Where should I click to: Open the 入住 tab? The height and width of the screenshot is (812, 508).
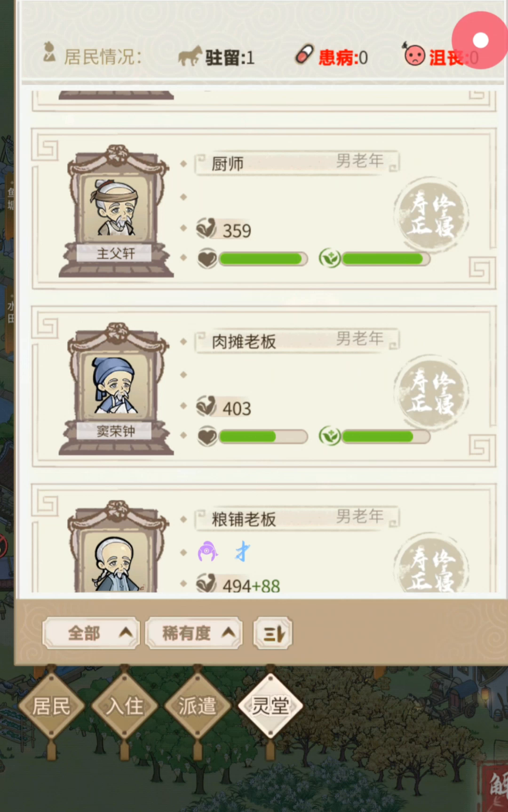(x=125, y=706)
